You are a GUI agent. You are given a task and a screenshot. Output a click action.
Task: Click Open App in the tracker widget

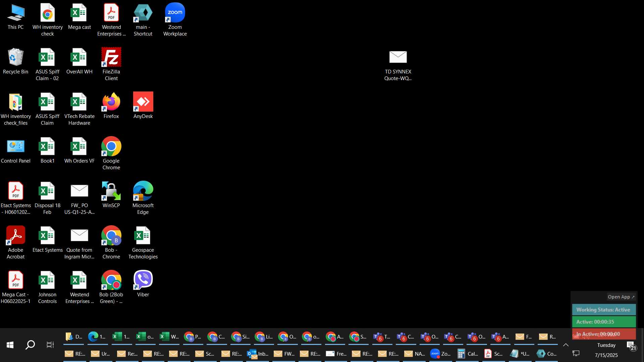tap(621, 297)
